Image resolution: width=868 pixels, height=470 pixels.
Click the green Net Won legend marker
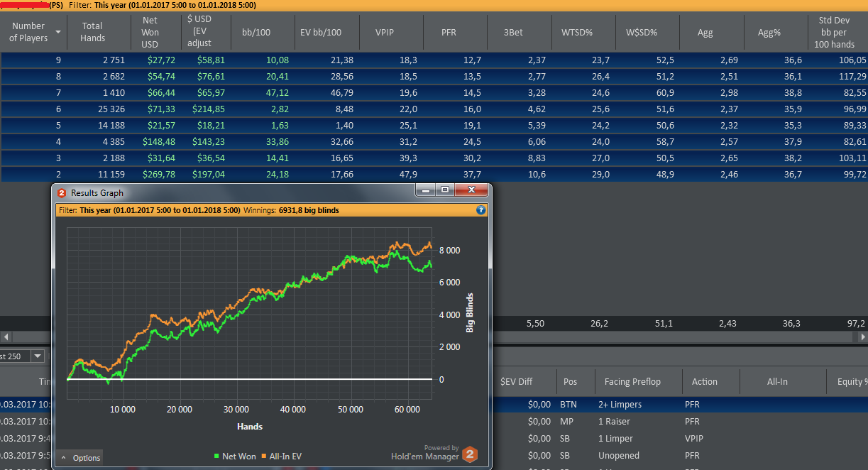click(216, 457)
